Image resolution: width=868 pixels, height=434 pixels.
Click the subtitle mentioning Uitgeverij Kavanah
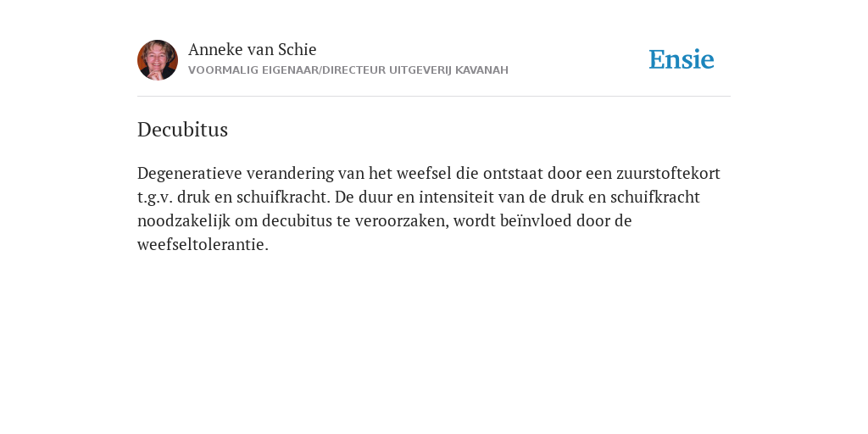(348, 70)
